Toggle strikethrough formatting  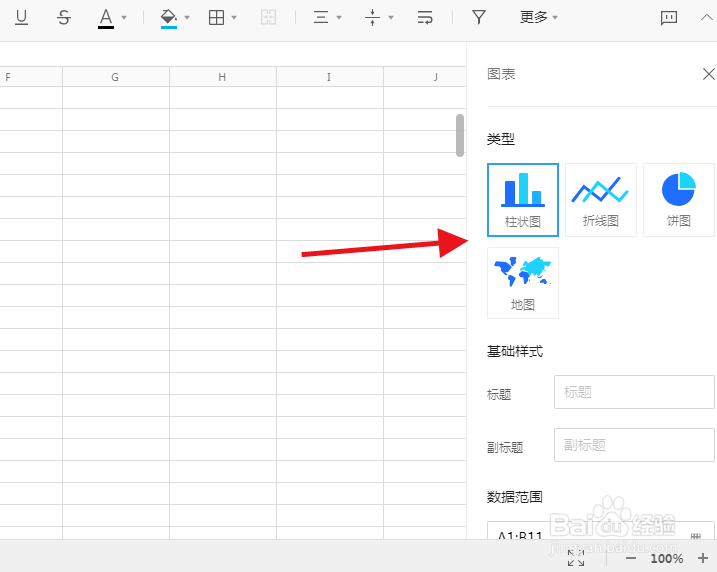point(64,17)
